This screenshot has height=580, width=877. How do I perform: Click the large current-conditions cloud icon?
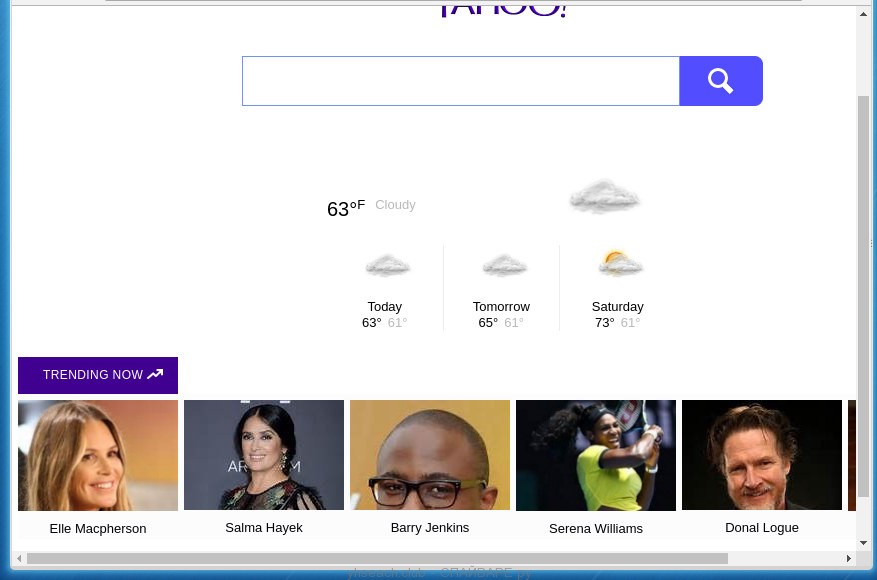604,197
